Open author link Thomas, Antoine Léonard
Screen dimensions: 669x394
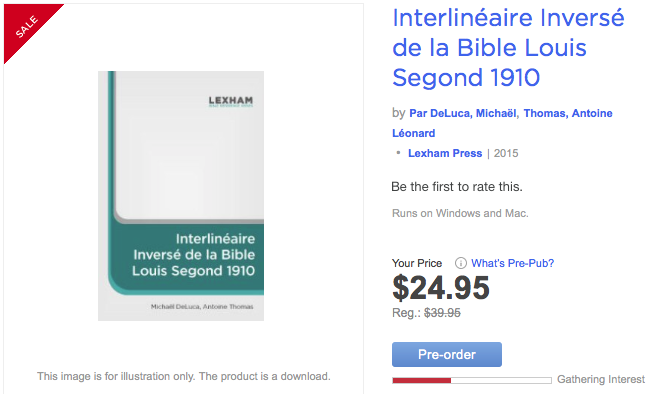[x=502, y=123]
